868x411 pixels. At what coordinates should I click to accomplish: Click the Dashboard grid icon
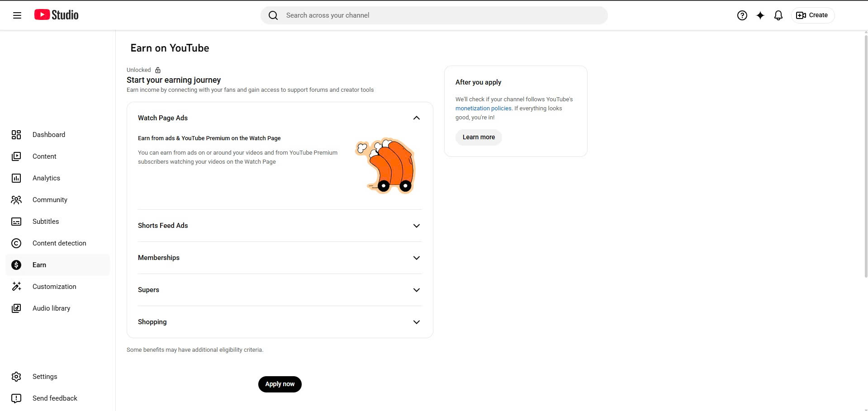[16, 135]
